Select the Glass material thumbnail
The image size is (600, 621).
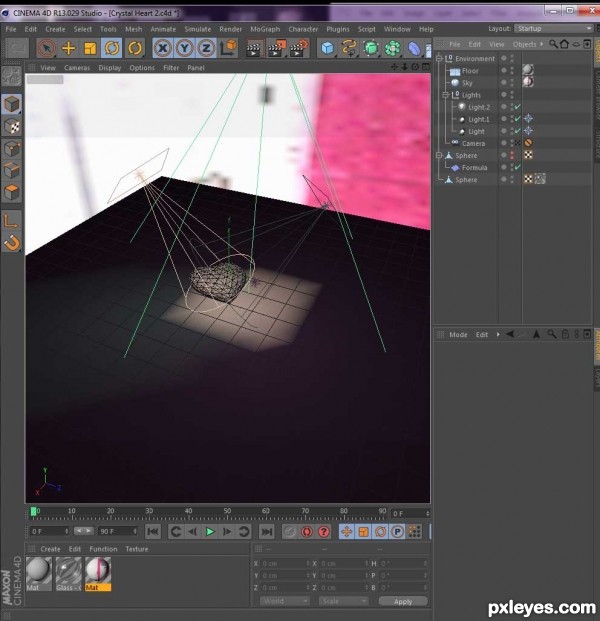coord(69,574)
